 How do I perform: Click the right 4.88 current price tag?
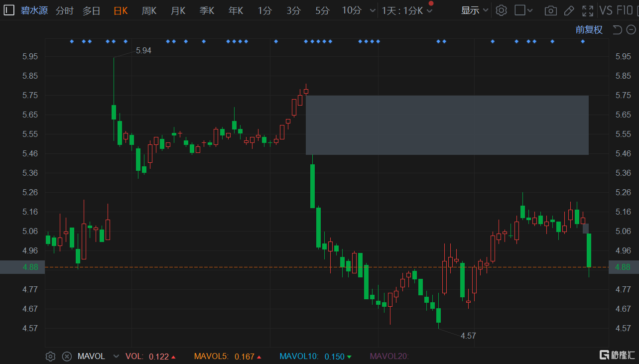[x=623, y=267]
